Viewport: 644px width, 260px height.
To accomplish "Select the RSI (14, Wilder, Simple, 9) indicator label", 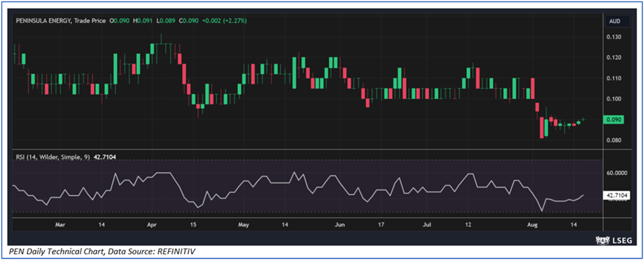I will (x=52, y=157).
